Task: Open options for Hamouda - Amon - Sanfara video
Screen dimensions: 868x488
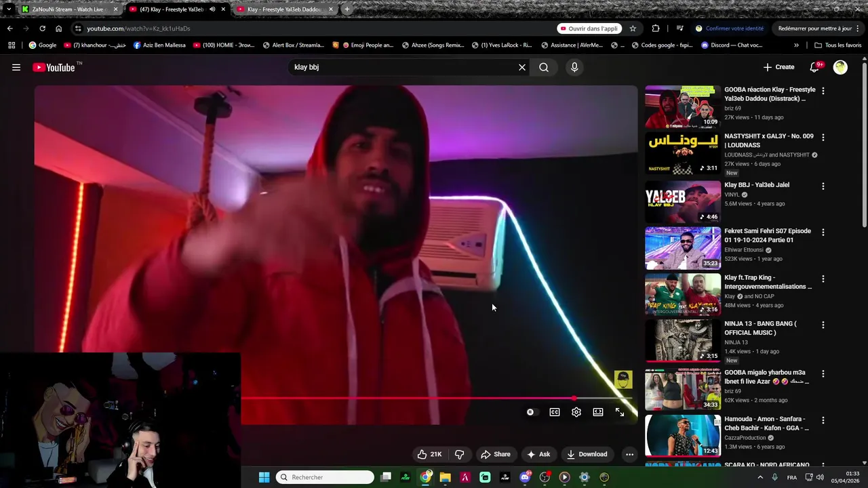Action: point(823,420)
